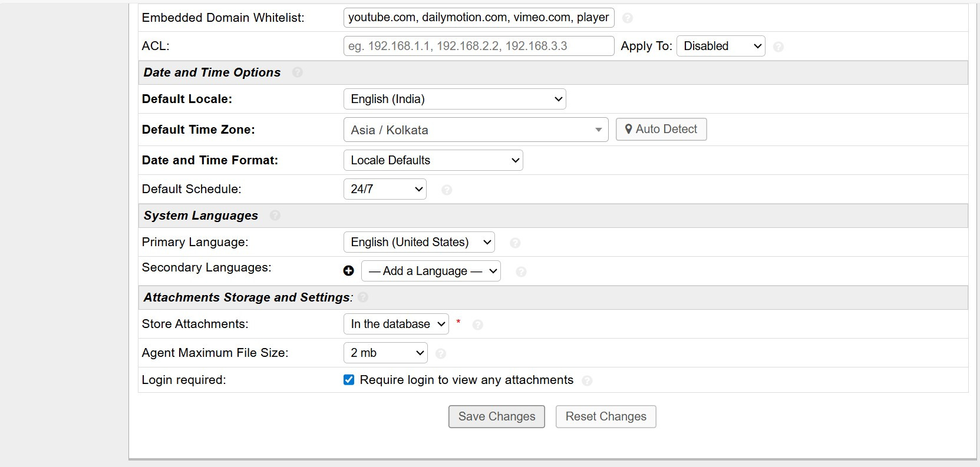The image size is (980, 467).
Task: Expand the Default Time Zone selector
Action: coord(476,130)
